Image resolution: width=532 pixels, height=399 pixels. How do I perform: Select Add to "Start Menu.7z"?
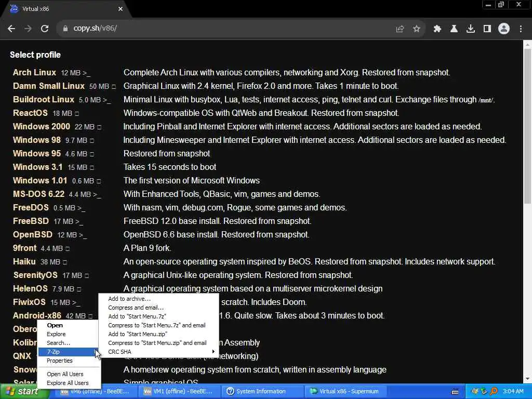[x=158, y=316]
